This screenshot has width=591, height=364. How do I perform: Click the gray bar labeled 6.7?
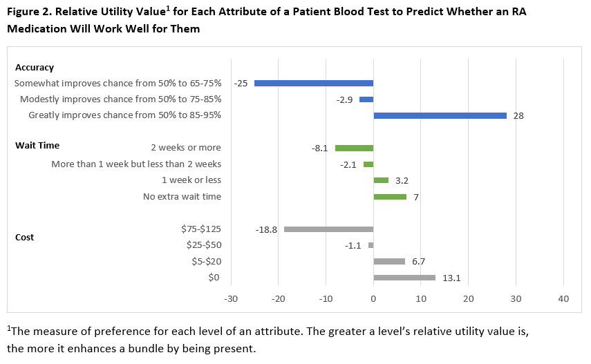[389, 261]
